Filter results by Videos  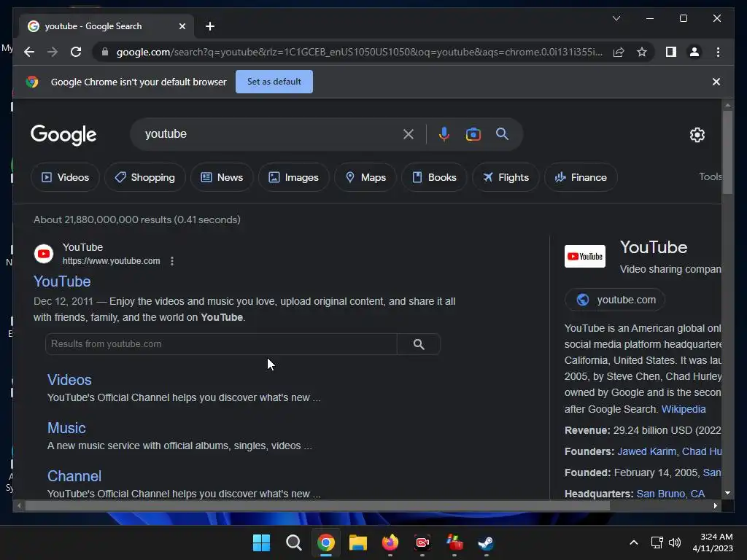point(65,177)
